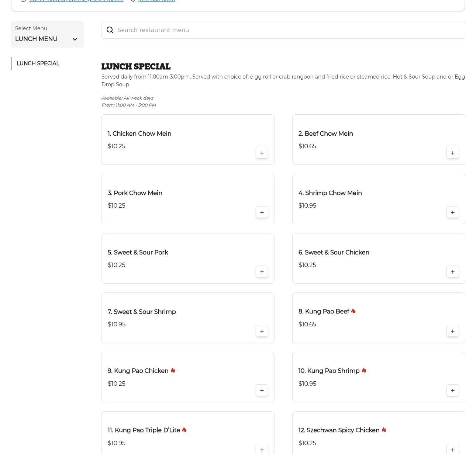Click spicy flame icon on Kung Pao Chicken
This screenshot has width=476, height=454.
[173, 371]
